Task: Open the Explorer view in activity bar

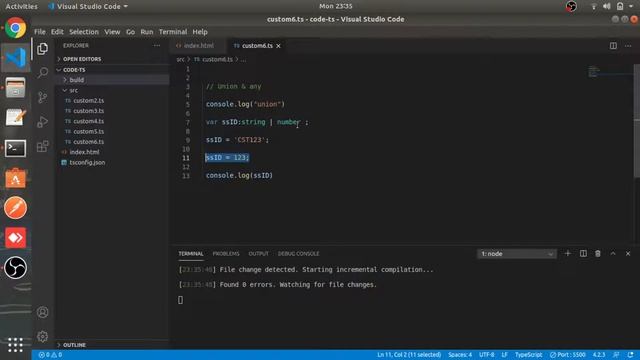Action: 42,49
